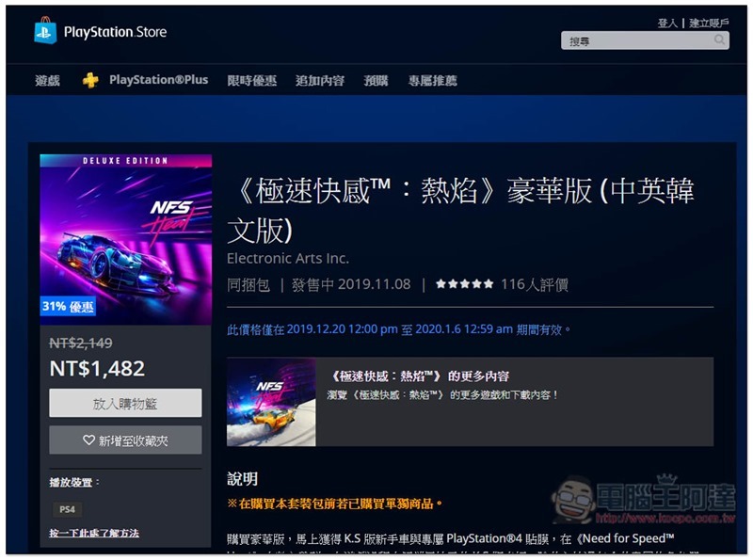The width and height of the screenshot is (753, 560).
Task: Click the PlayStation Store title text
Action: [x=115, y=32]
